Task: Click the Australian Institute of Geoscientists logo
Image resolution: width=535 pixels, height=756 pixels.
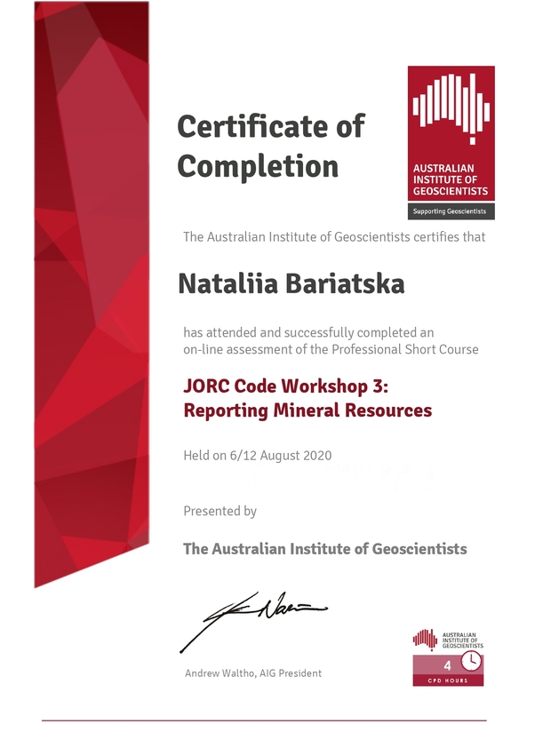Action: click(451, 143)
